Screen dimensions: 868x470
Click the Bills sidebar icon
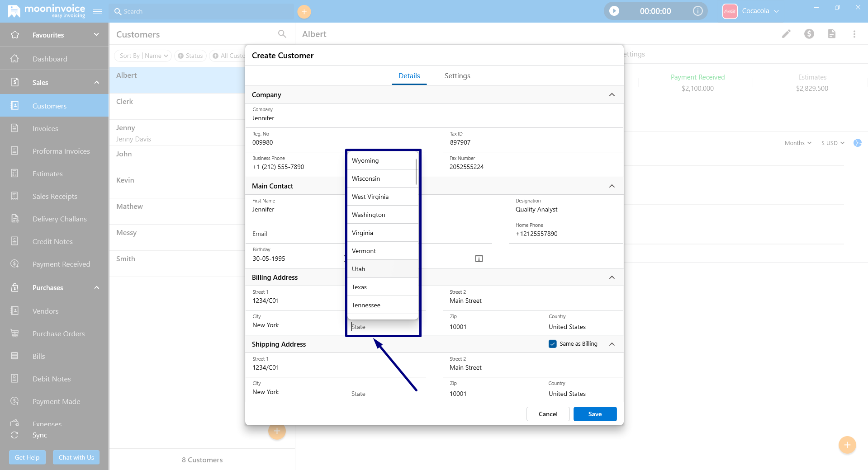(14, 356)
